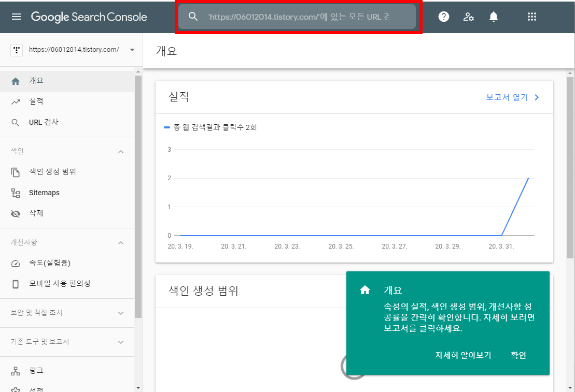575x392 pixels.
Task: Click the magnifier icon beside URL 검사
Action: 16,123
